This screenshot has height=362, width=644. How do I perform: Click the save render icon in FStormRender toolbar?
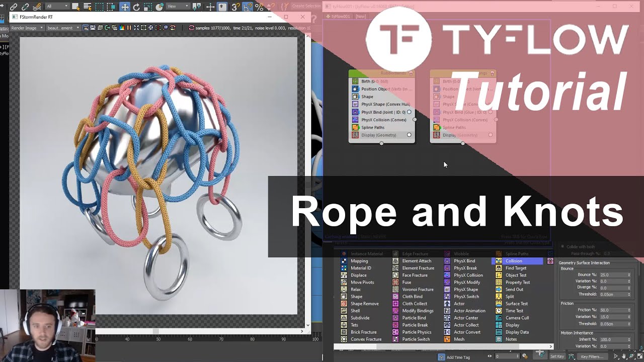coord(93,28)
